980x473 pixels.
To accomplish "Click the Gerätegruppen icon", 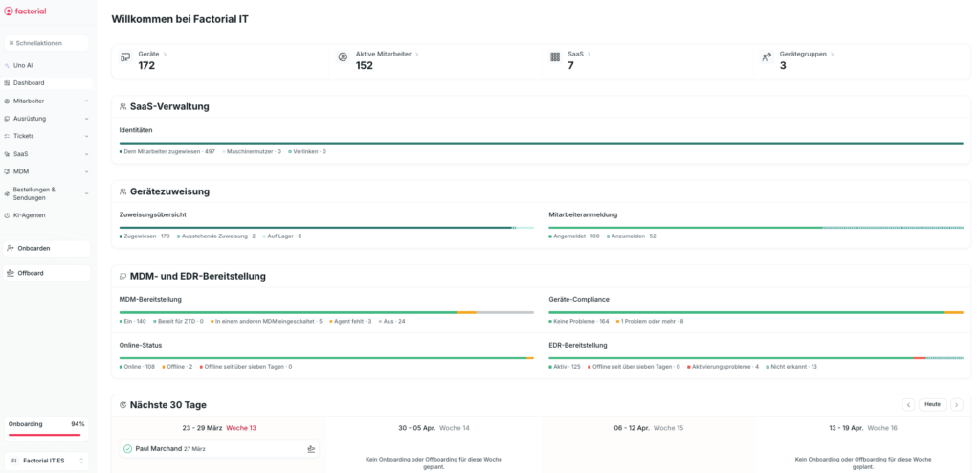I will 767,57.
